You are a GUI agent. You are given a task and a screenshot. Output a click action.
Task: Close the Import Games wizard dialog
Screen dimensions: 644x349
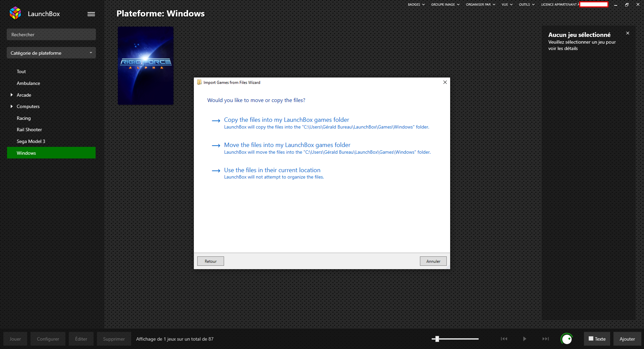point(445,83)
